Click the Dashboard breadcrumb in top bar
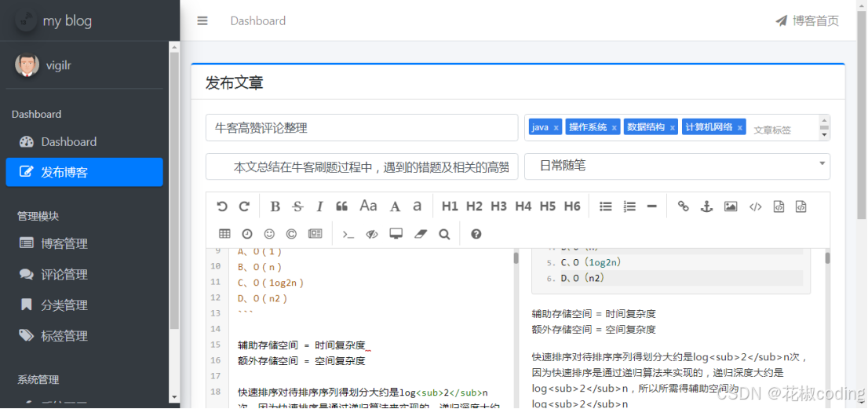 point(258,21)
